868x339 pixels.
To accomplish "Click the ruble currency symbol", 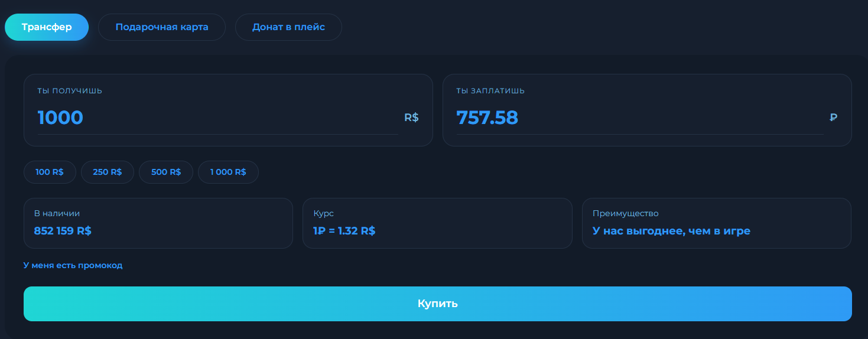I will click(834, 118).
